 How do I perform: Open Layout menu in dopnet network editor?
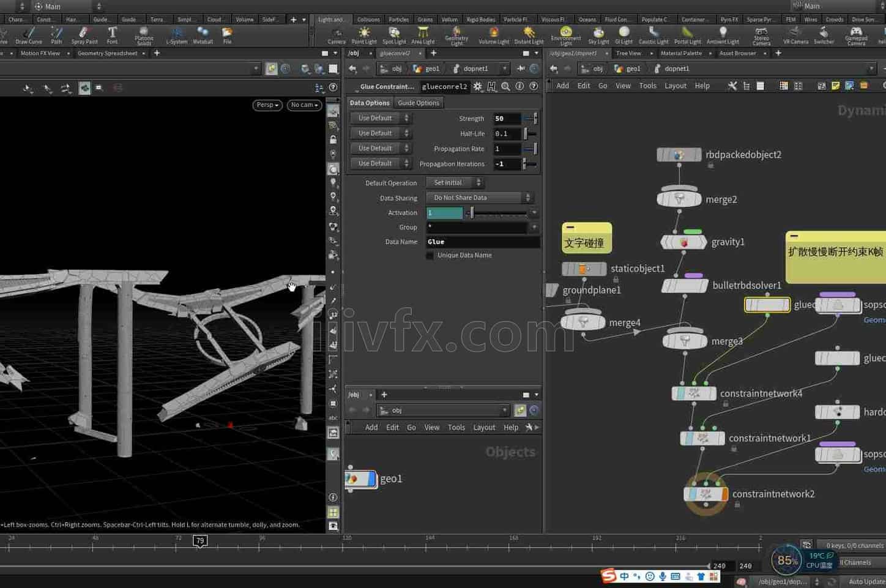(x=676, y=86)
